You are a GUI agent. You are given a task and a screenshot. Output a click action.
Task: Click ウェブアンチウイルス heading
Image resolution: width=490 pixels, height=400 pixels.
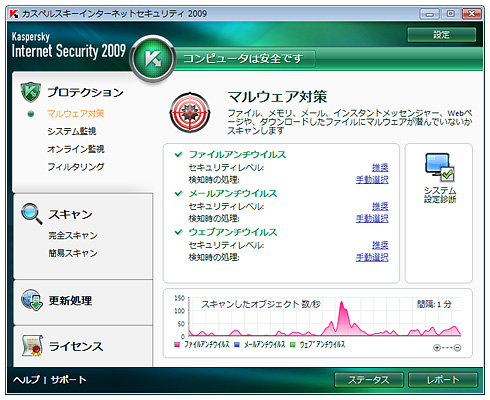(x=233, y=232)
